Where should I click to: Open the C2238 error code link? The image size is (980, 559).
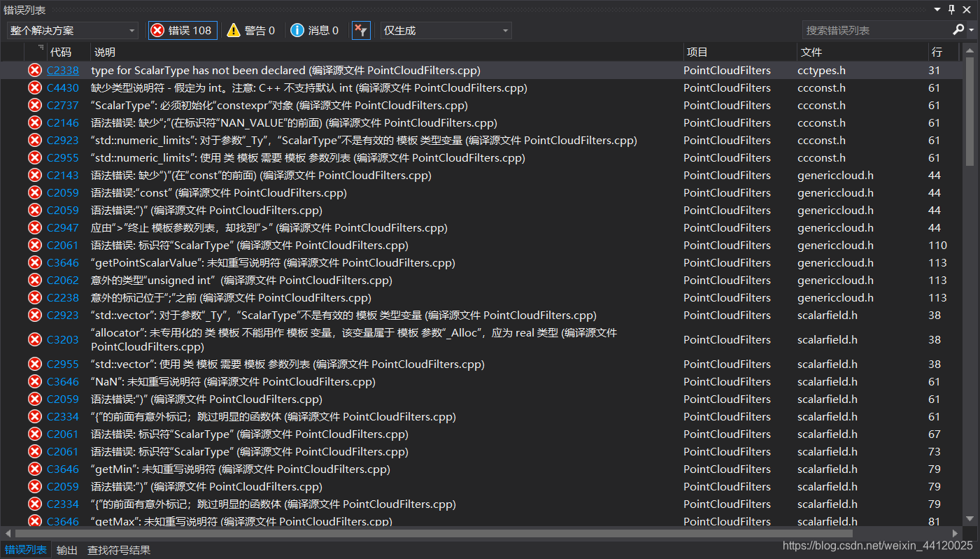tap(63, 297)
